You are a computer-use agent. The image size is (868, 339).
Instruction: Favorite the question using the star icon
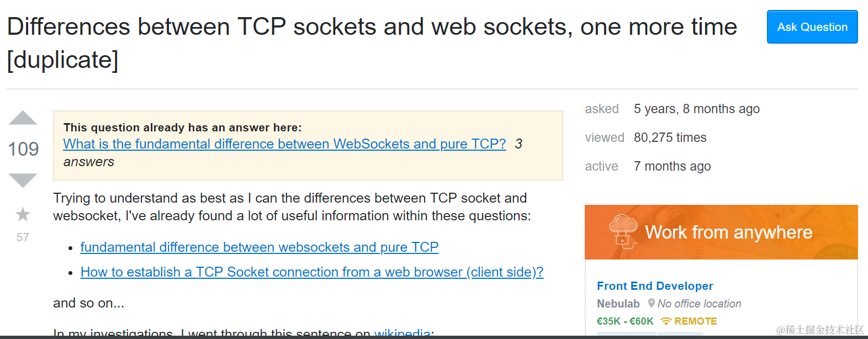point(23,214)
